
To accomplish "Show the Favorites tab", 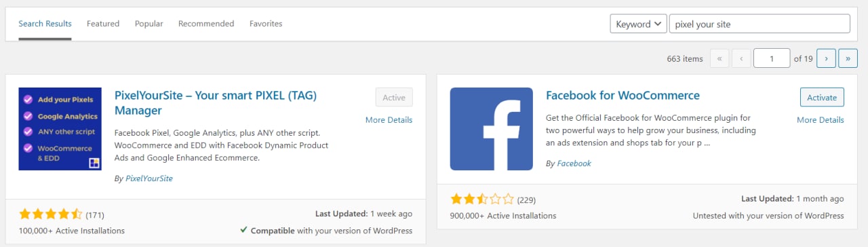I will coord(266,23).
